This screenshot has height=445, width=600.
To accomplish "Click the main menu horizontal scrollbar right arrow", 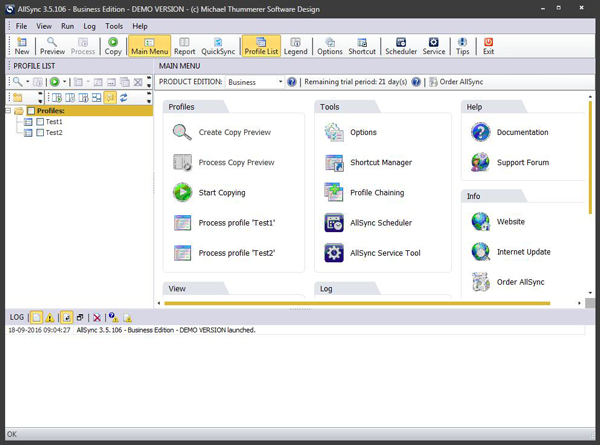I will point(579,303).
